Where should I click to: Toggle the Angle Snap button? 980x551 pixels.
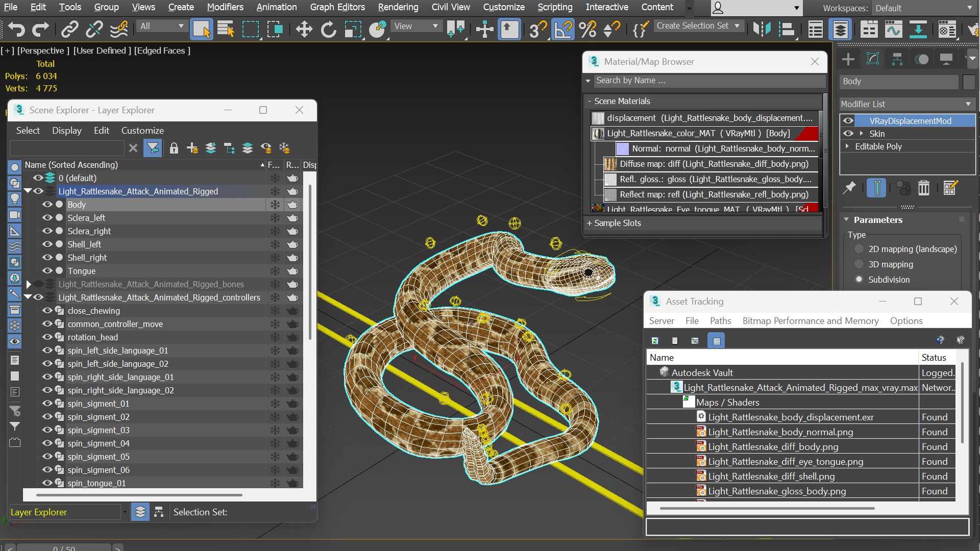click(x=562, y=29)
